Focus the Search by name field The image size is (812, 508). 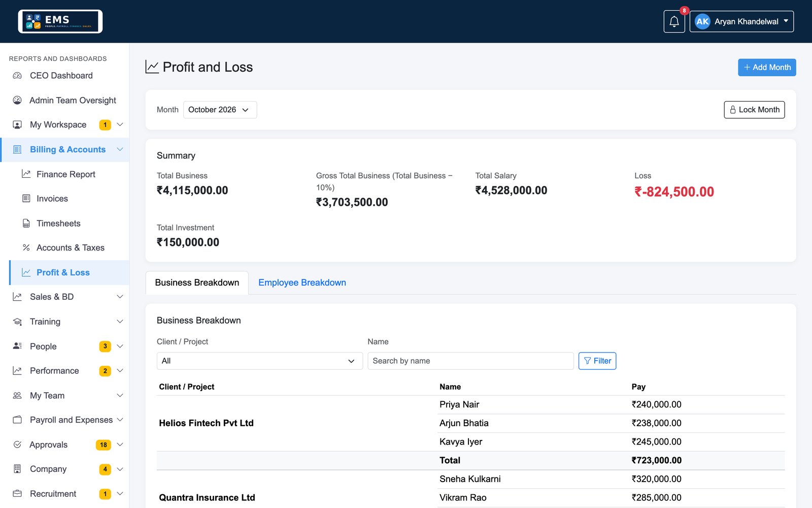[x=470, y=361]
